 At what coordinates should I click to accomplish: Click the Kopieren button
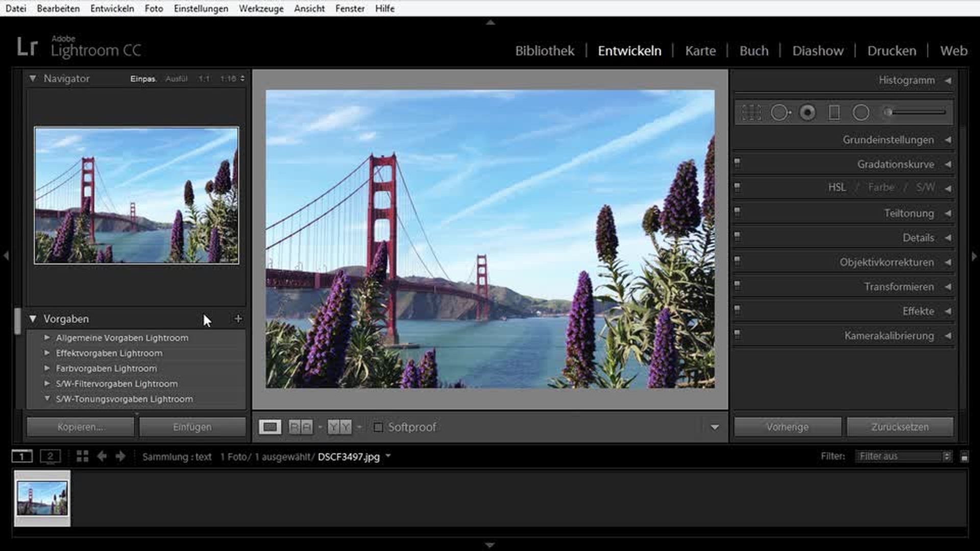(x=81, y=427)
